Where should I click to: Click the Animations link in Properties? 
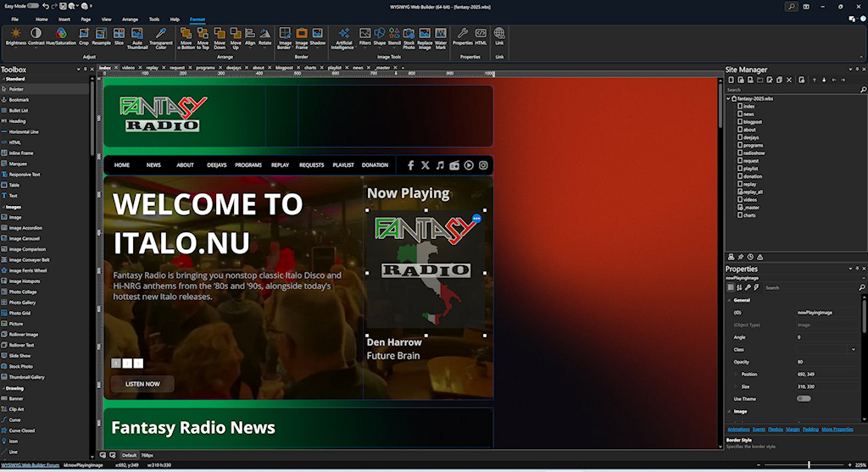click(738, 429)
